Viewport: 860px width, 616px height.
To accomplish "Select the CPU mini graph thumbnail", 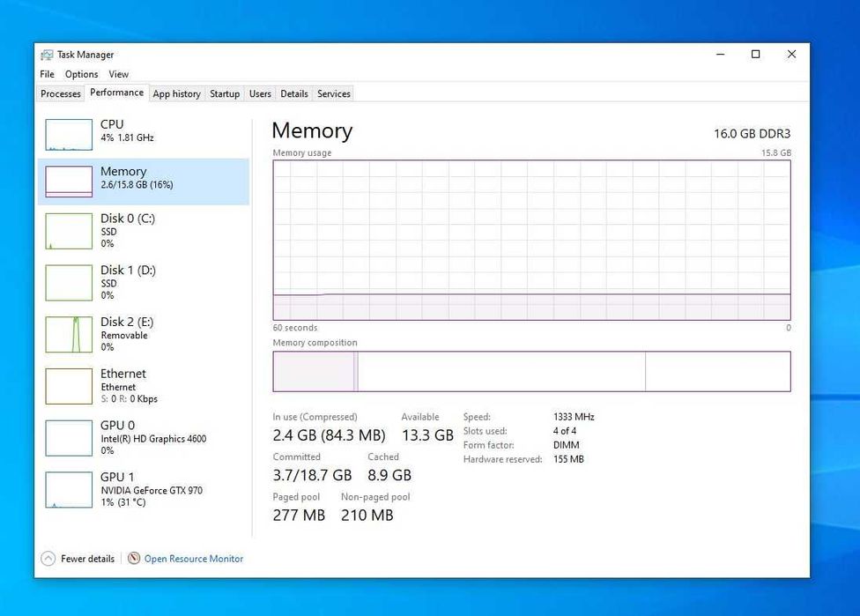I will 69,135.
